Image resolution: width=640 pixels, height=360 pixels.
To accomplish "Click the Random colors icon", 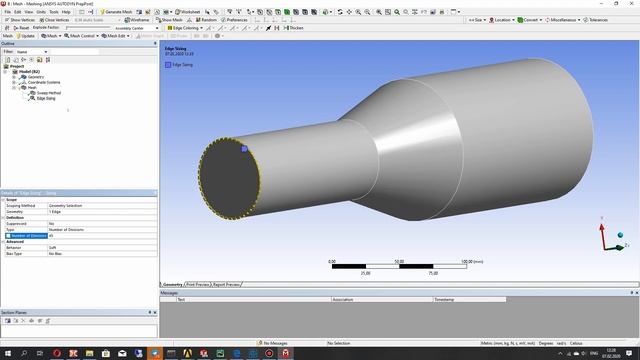I will tap(198, 20).
